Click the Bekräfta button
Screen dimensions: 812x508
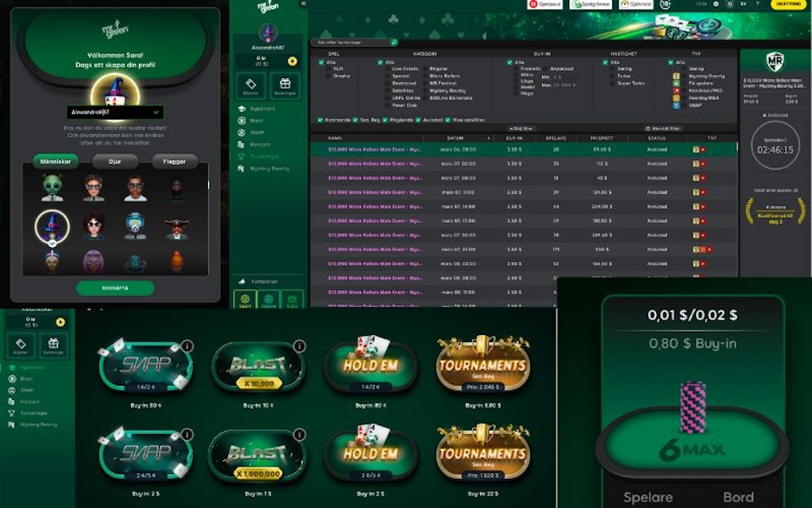[115, 288]
